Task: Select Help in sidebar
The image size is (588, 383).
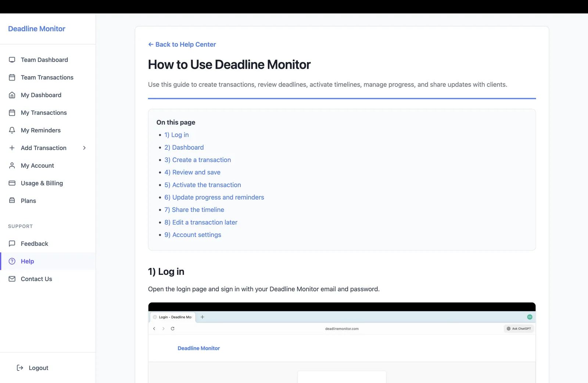Action: click(48, 261)
